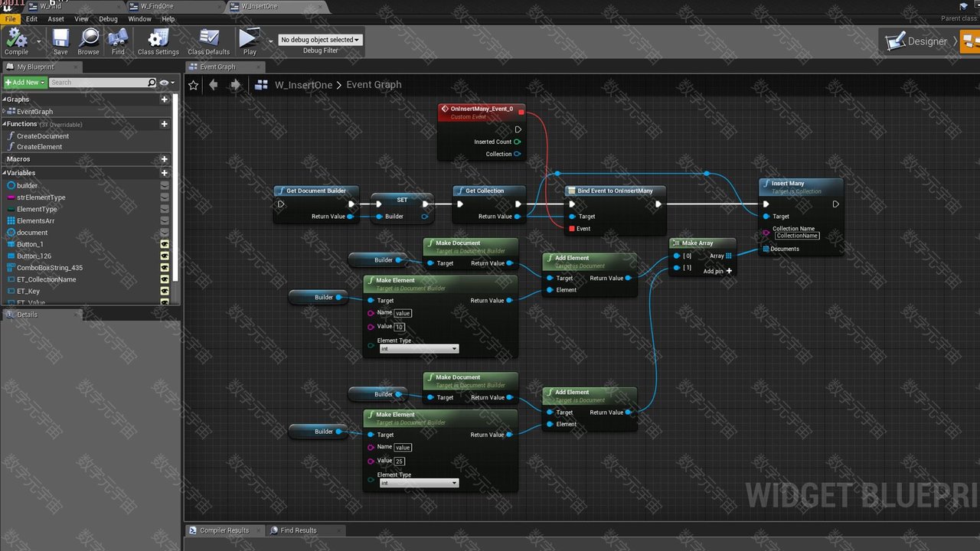Open Class Settings
Image resolution: width=980 pixels, height=551 pixels.
158,41
